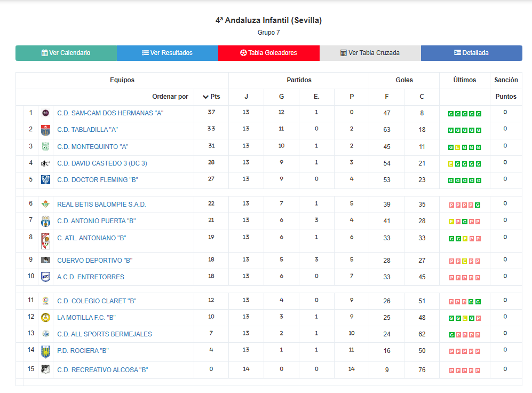Viewport: 532px width, 393px height.
Task: Click C.D. COLEGIO CLARET "B" crest
Action: coord(45,301)
